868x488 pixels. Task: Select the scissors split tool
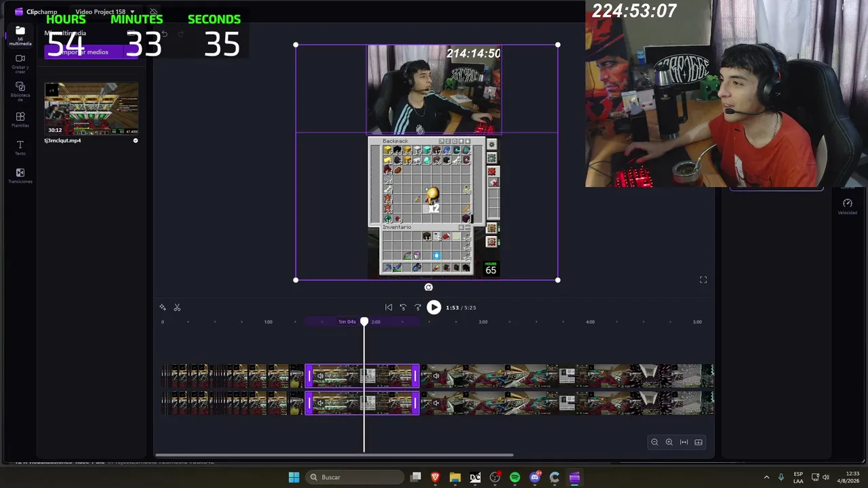pos(177,308)
